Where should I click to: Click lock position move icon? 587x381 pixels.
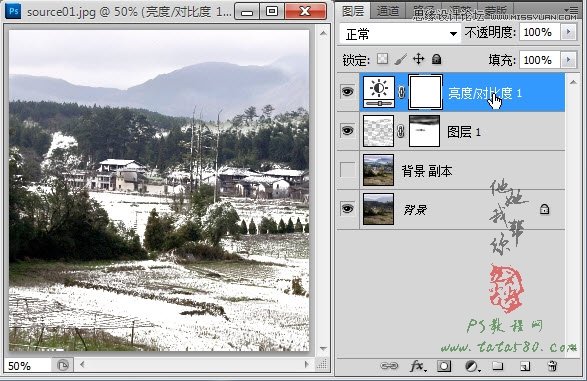[x=418, y=59]
